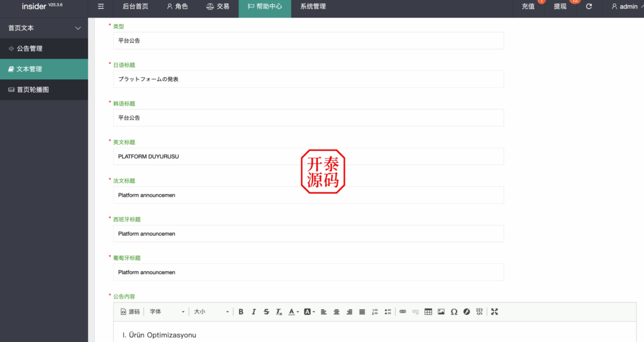The image size is (644, 342).
Task: Toggle bold formatting in editor
Action: pos(241,312)
